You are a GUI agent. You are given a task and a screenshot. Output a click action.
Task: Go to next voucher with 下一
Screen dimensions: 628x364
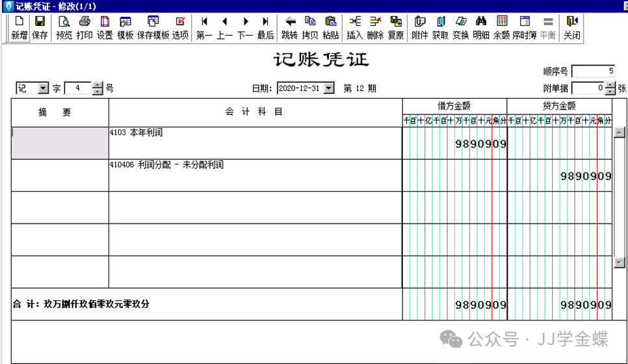pyautogui.click(x=245, y=27)
